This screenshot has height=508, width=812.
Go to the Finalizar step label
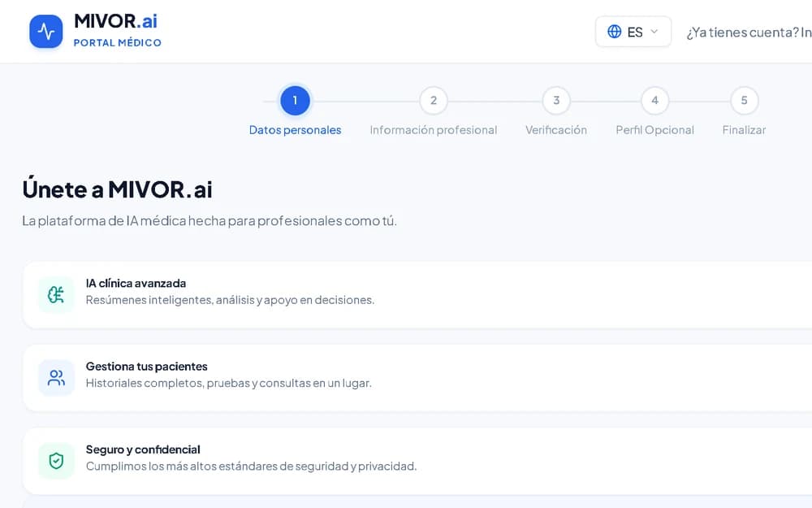[x=744, y=130]
